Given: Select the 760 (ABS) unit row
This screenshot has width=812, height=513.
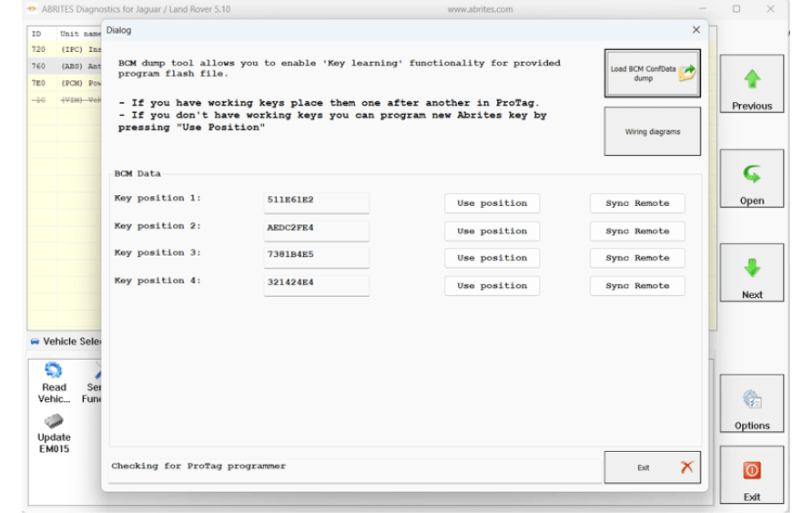Looking at the screenshot, I should pos(66,67).
